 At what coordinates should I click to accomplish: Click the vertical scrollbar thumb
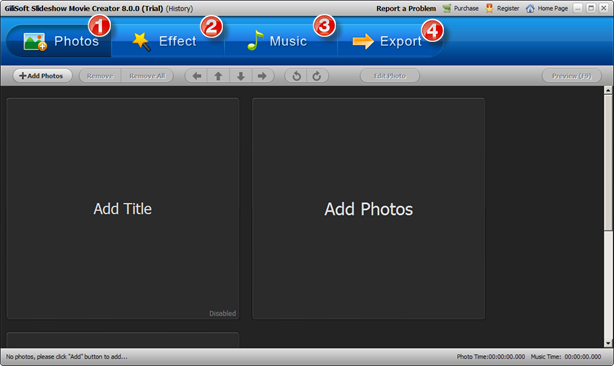click(x=608, y=162)
